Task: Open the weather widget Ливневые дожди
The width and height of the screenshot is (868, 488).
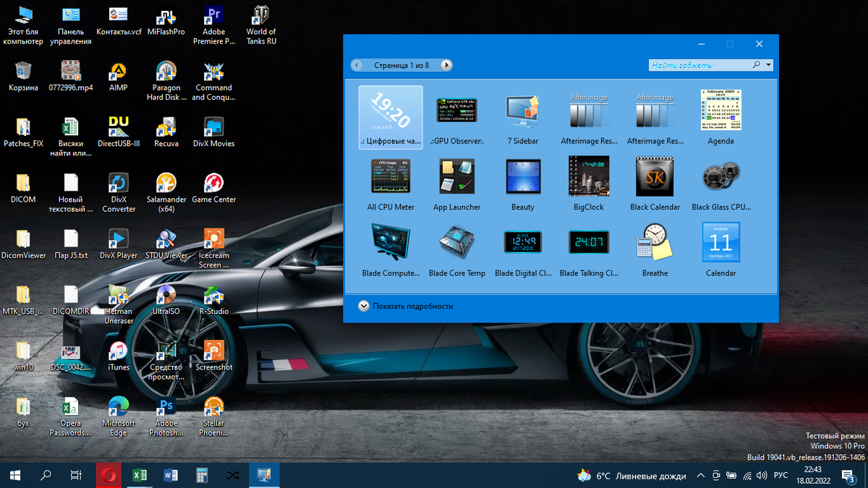Action: point(631,476)
